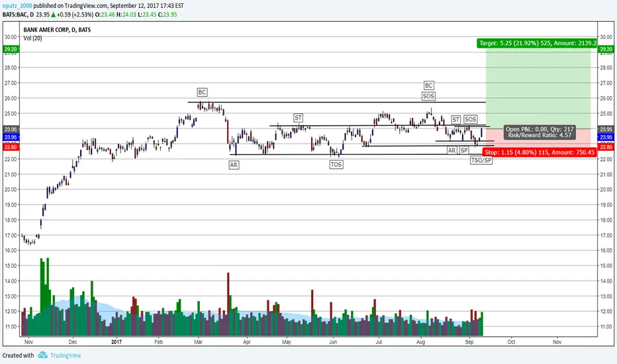Click the Oct label on time axis

[x=511, y=342]
